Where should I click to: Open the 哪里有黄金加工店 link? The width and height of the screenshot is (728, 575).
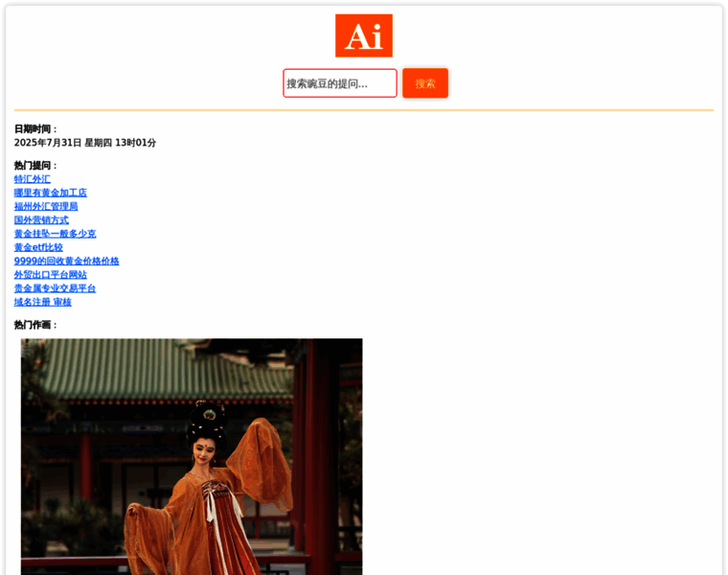point(50,193)
